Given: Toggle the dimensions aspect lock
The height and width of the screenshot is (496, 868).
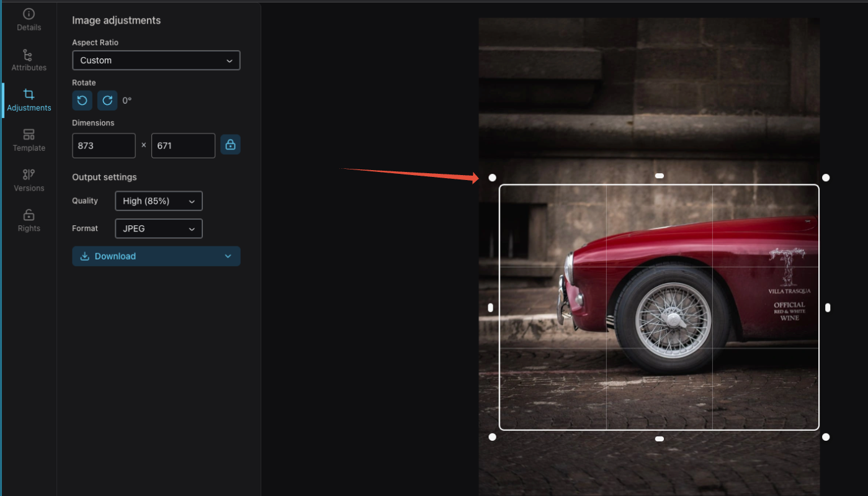Looking at the screenshot, I should (231, 145).
